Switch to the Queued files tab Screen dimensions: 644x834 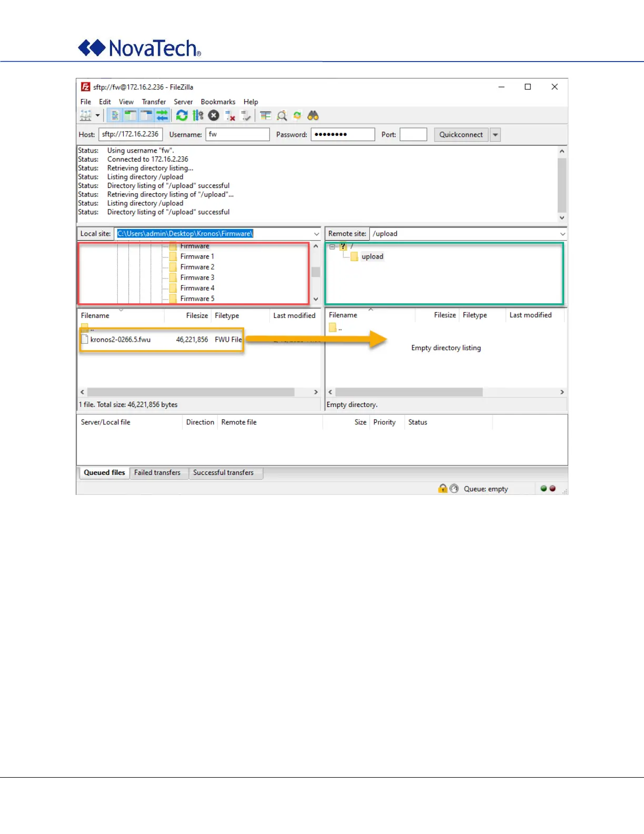tap(104, 473)
